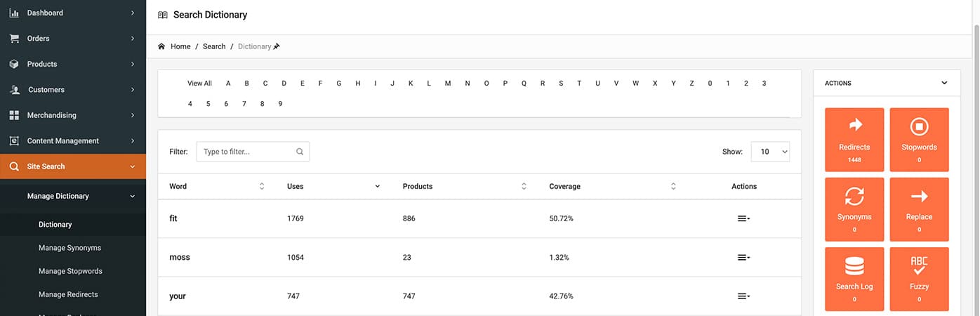
Task: Click the Search breadcrumb link
Action: (x=214, y=46)
